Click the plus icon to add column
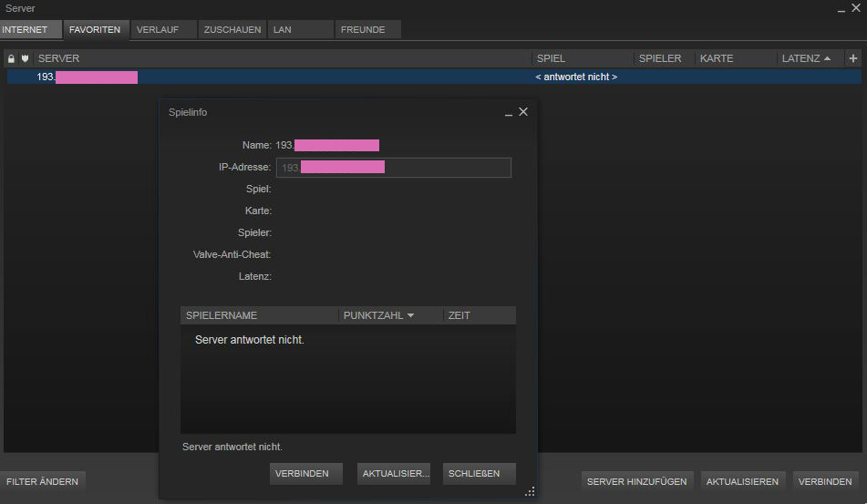This screenshot has height=504, width=867. click(x=853, y=58)
